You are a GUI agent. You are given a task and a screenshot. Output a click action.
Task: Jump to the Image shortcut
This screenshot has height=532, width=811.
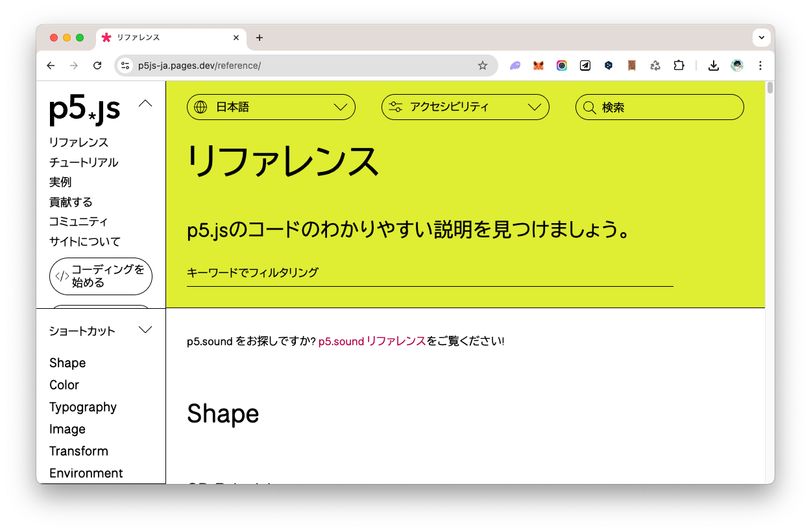[x=67, y=429]
